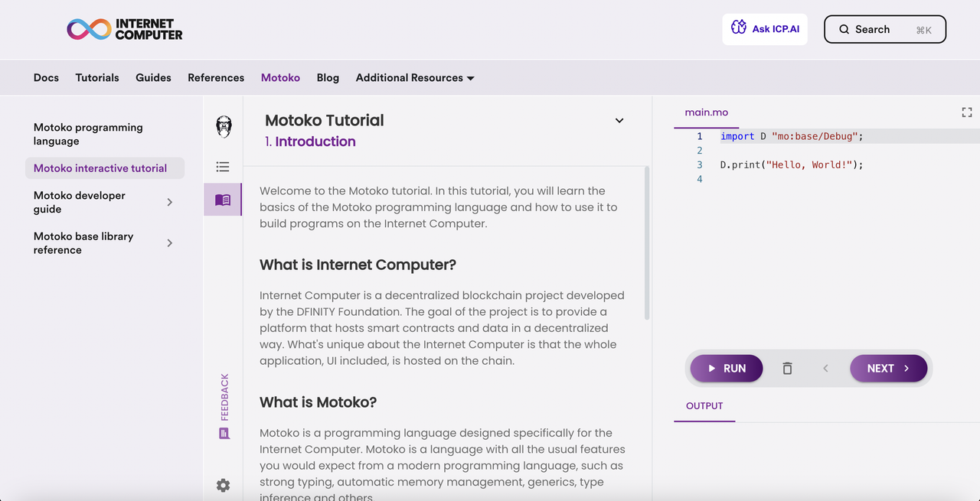
Task: Open the Blog menu item
Action: 328,77
